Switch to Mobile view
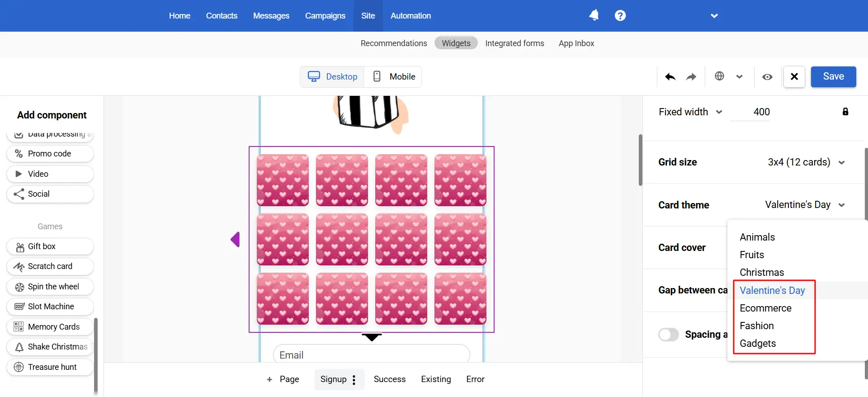Image resolution: width=868 pixels, height=397 pixels. tap(393, 76)
